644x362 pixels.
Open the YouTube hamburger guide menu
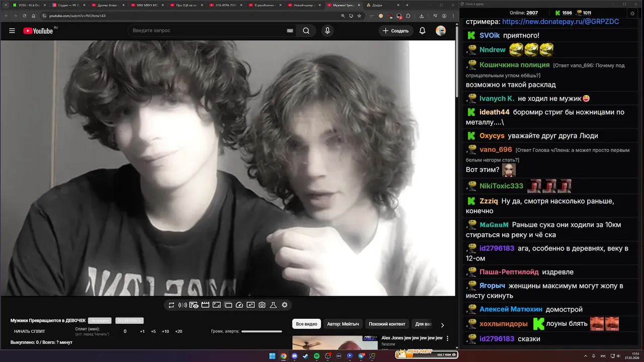click(12, 31)
